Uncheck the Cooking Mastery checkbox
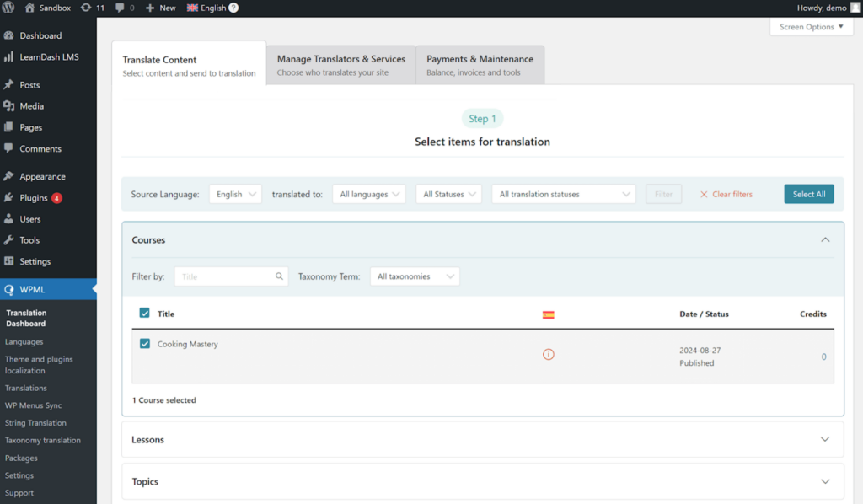Image resolution: width=863 pixels, height=504 pixels. pos(145,343)
